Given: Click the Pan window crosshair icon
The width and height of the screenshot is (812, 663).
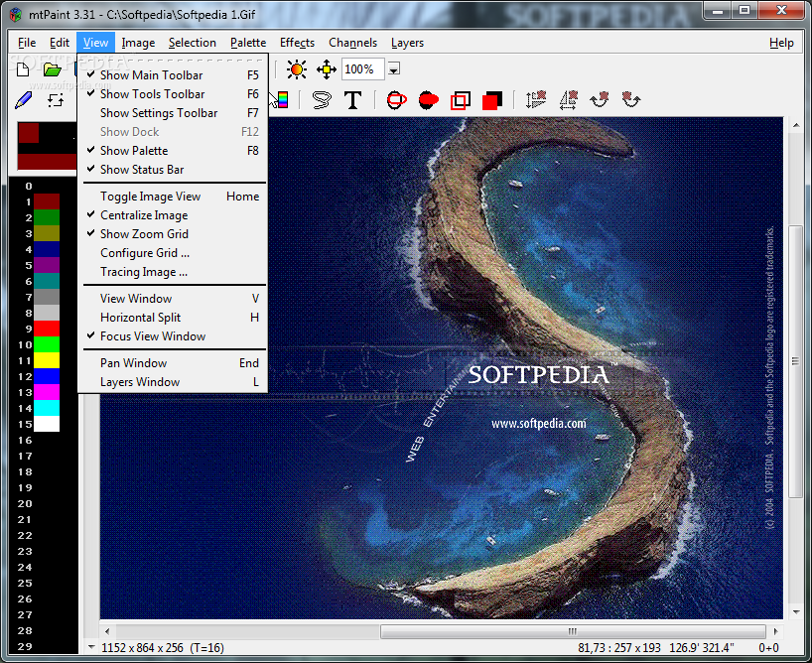Looking at the screenshot, I should pyautogui.click(x=327, y=69).
